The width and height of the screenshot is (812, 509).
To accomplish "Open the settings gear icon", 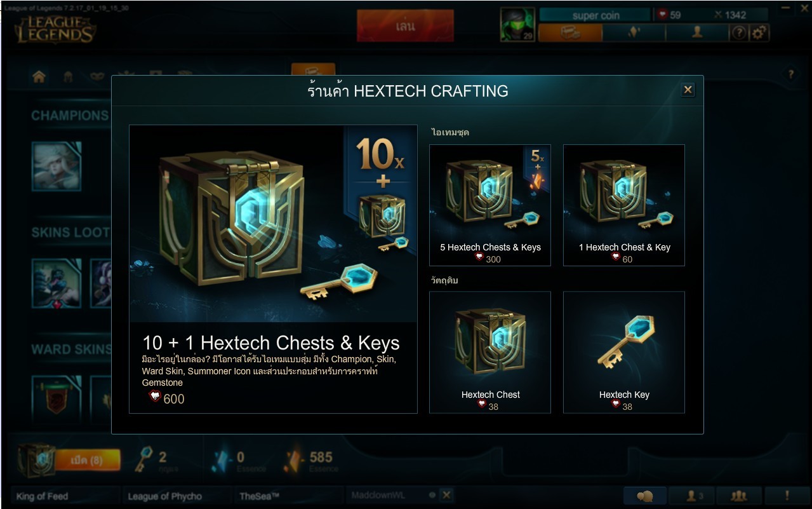I will click(759, 33).
